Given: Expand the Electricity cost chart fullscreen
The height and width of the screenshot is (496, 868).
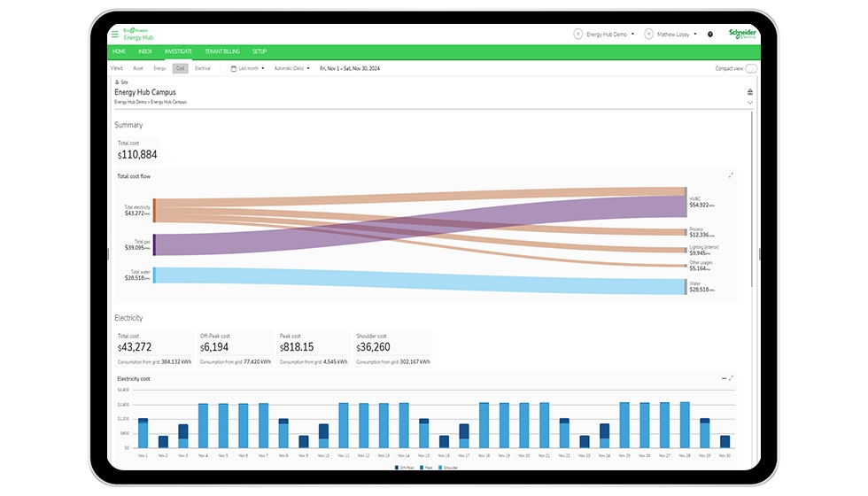Looking at the screenshot, I should point(732,378).
